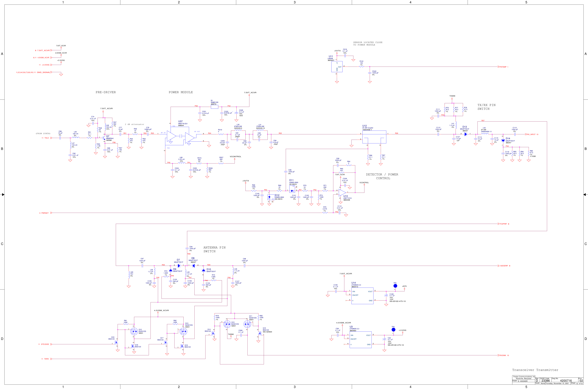This screenshot has height=389, width=588.
Task: Click the D13 MA4P7001F diode symbol
Action: 466,134
